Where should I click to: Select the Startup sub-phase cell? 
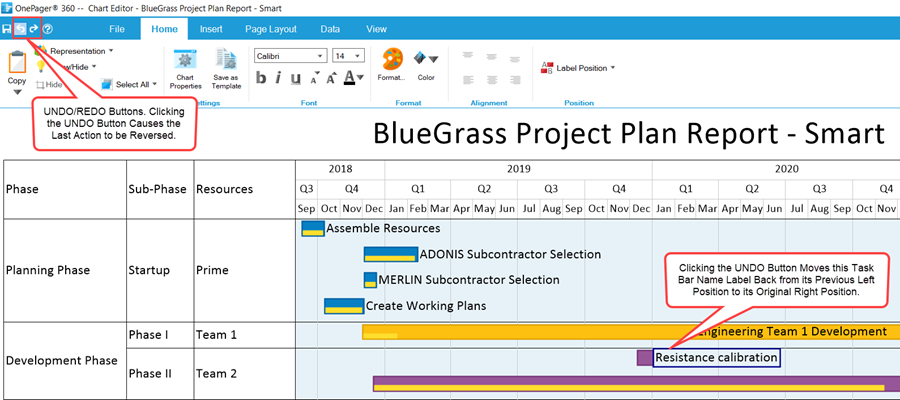pyautogui.click(x=160, y=270)
